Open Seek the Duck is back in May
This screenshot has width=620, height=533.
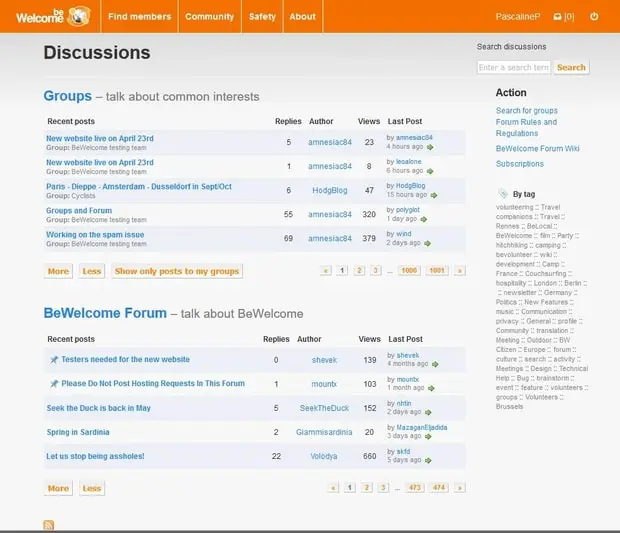point(98,408)
